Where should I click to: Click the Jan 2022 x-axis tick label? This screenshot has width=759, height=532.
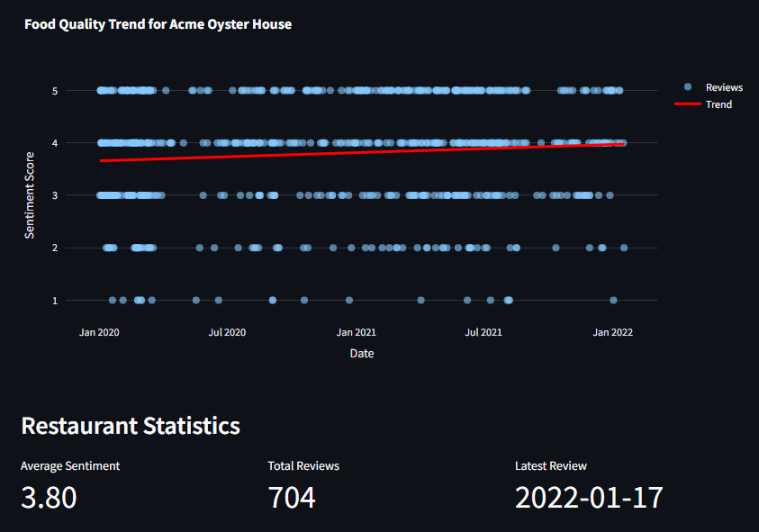(612, 332)
